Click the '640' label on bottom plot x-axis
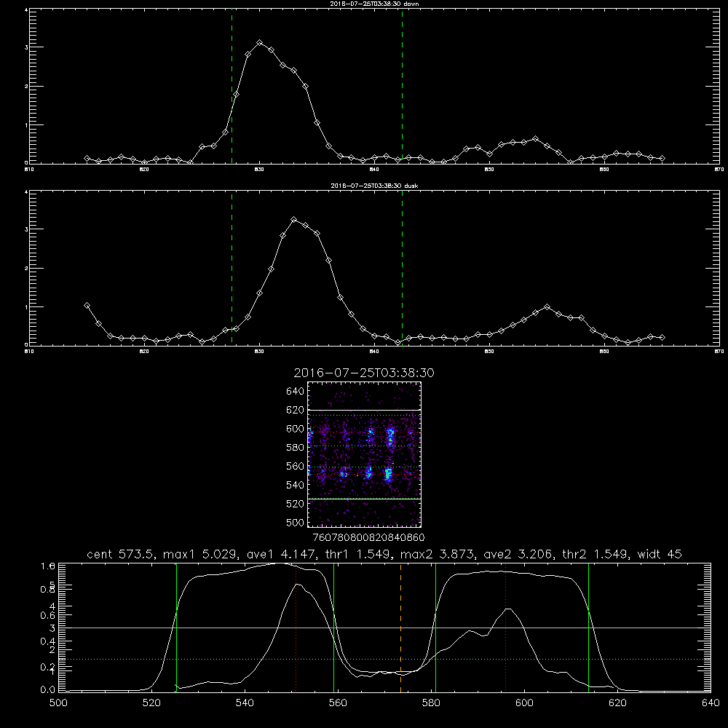Viewport: 728px width, 728px height. [x=711, y=703]
